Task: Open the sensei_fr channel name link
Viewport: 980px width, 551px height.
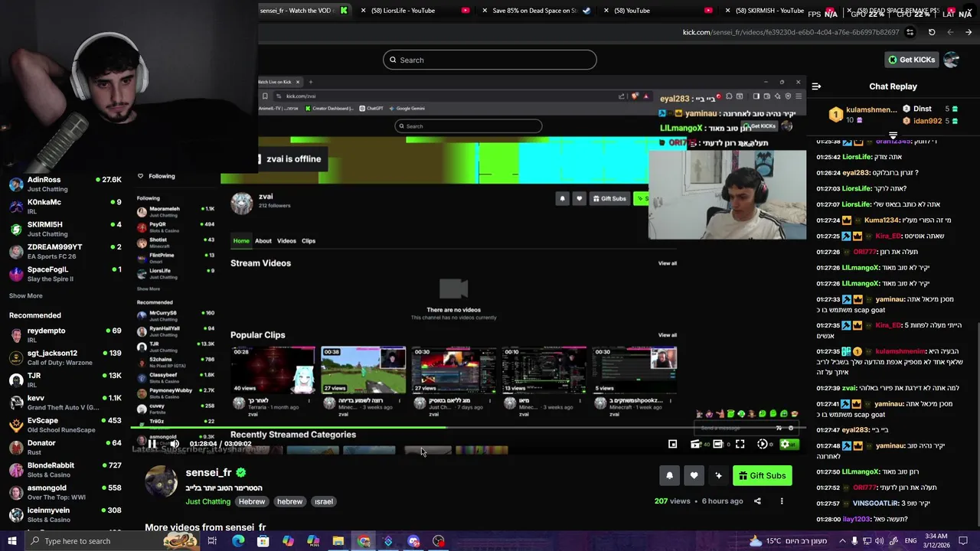Action: pyautogui.click(x=208, y=472)
